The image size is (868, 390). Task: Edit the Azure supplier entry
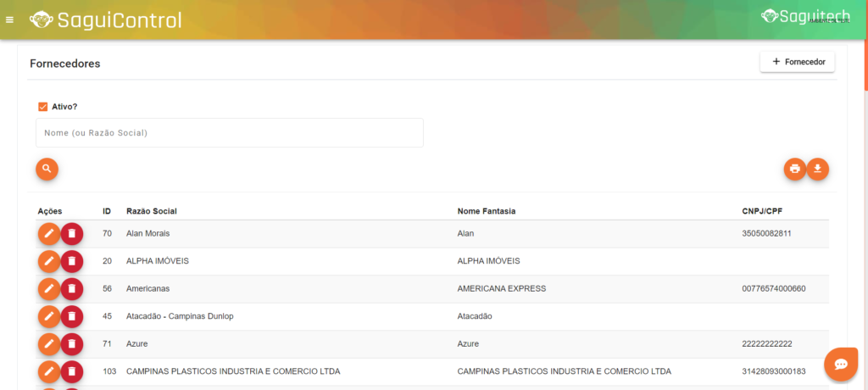click(49, 344)
